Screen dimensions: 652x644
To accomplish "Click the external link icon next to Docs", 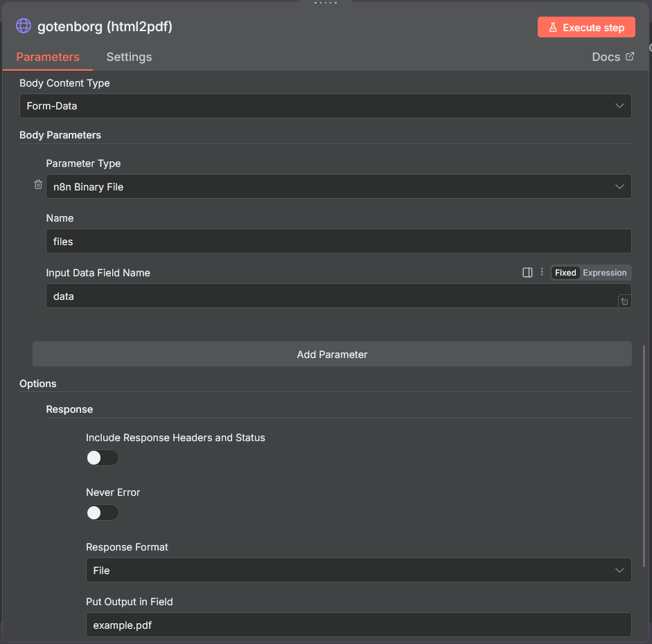I will (630, 57).
